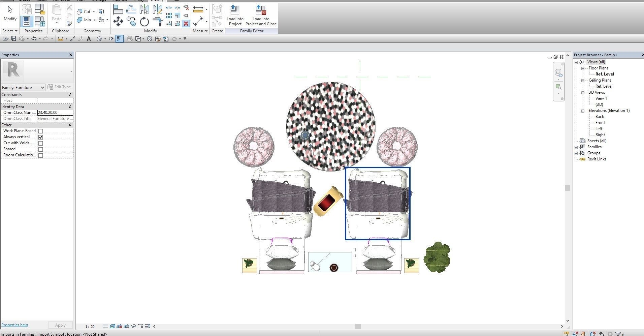Select the Sheets (all) node
Screen dimensions: 644x336
pos(597,141)
